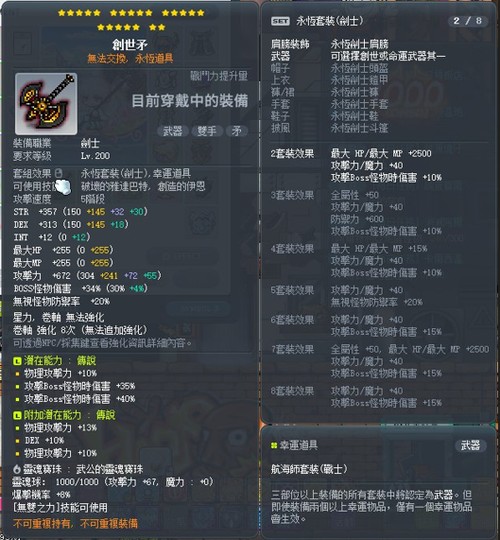Select the 矛 tag
The height and width of the screenshot is (540, 500).
(237, 131)
